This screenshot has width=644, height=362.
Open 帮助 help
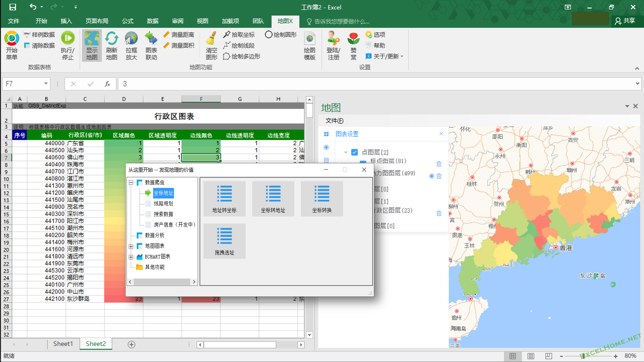tap(375, 46)
